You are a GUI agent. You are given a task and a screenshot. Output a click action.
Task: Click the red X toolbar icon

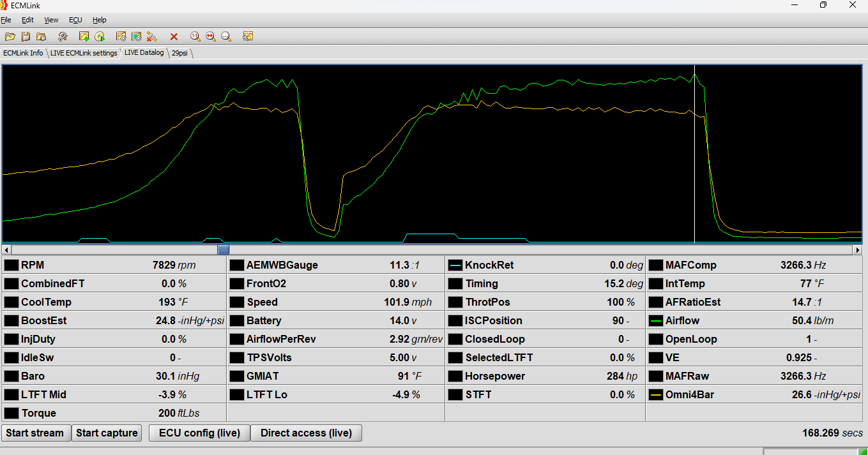(x=174, y=36)
